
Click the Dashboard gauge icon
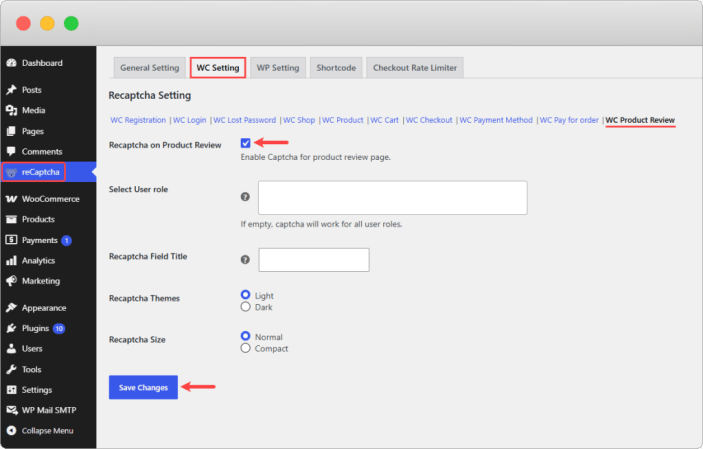(11, 63)
